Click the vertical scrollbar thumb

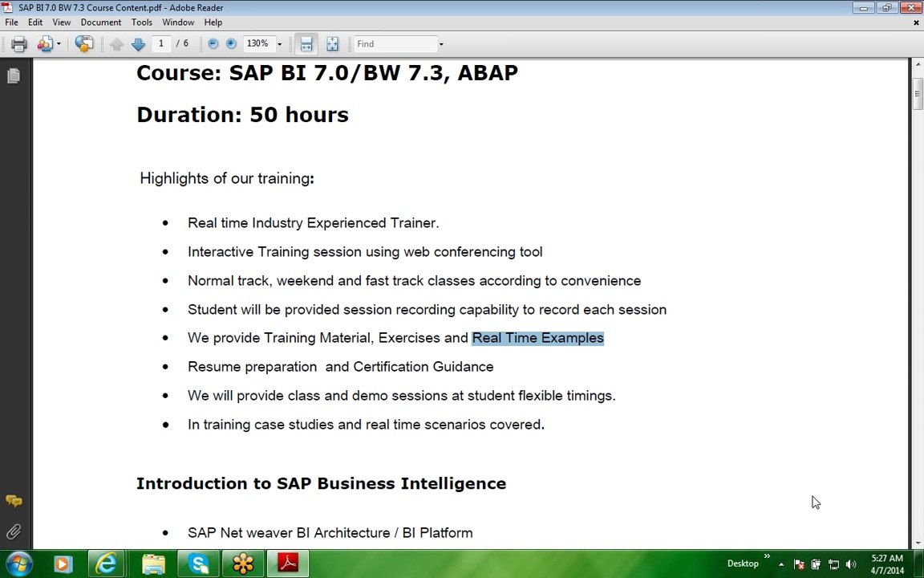[918, 92]
